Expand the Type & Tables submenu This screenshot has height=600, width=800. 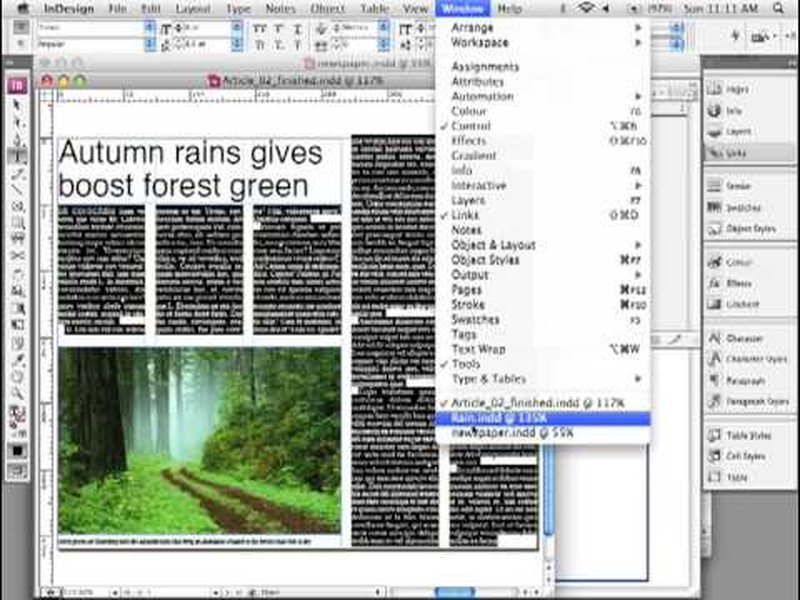coord(541,379)
